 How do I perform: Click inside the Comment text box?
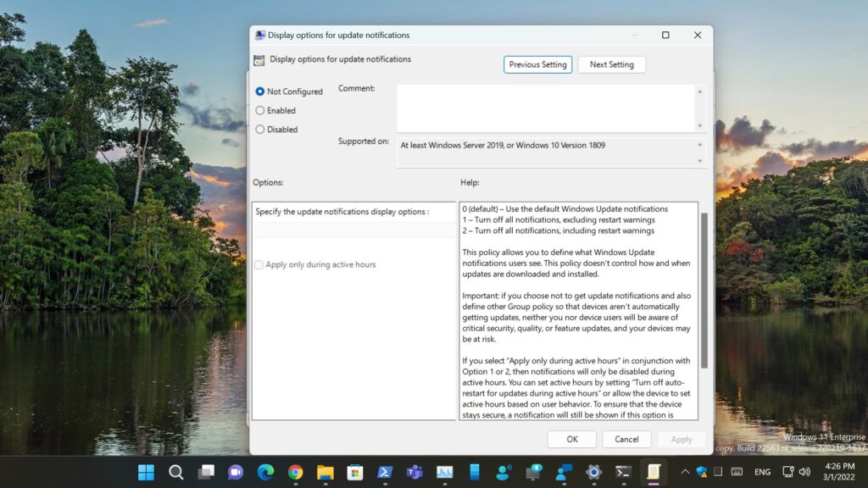point(546,108)
